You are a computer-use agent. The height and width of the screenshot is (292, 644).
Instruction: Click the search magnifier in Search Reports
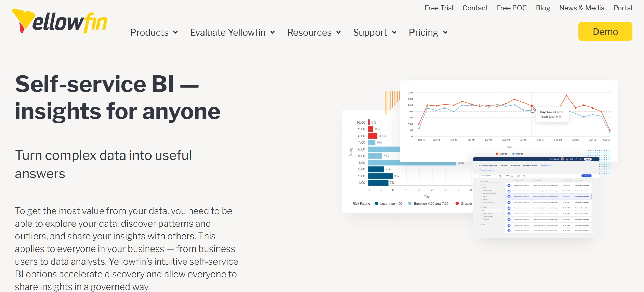coord(500,176)
